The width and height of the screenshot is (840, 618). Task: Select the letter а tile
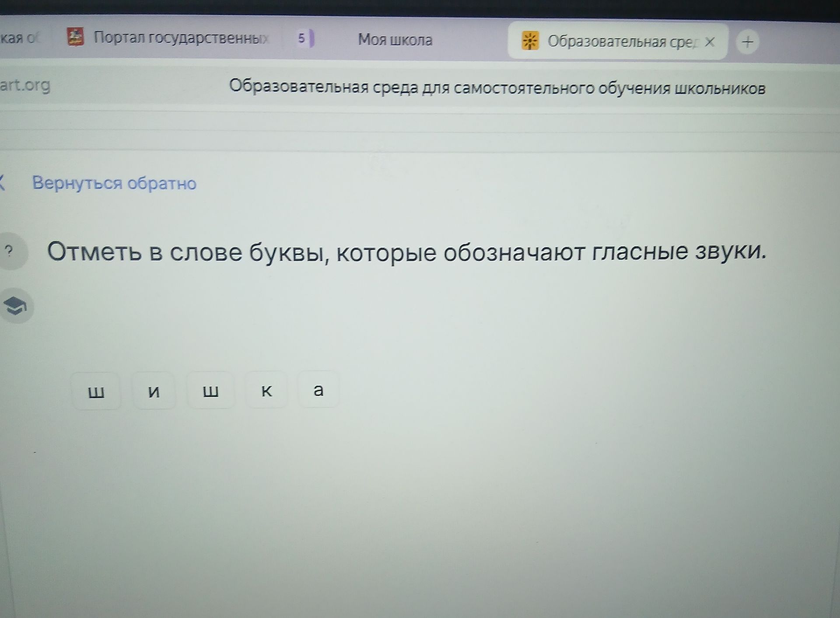318,389
